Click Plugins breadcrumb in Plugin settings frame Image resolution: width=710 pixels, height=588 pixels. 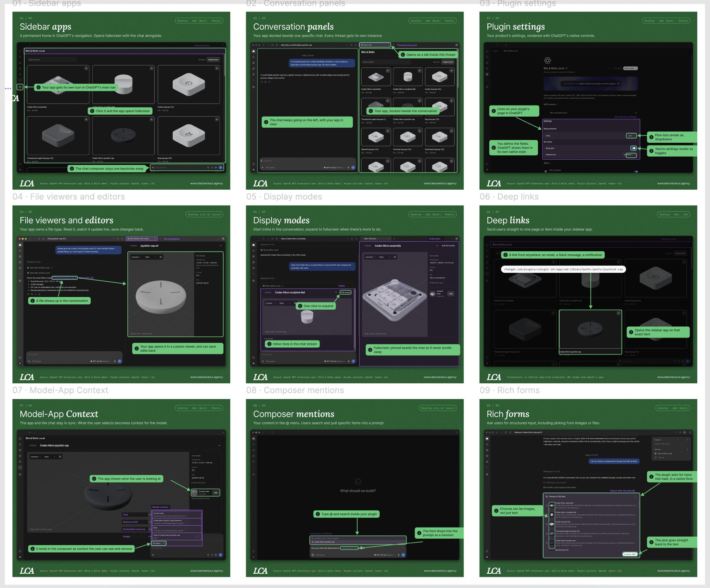495,51
